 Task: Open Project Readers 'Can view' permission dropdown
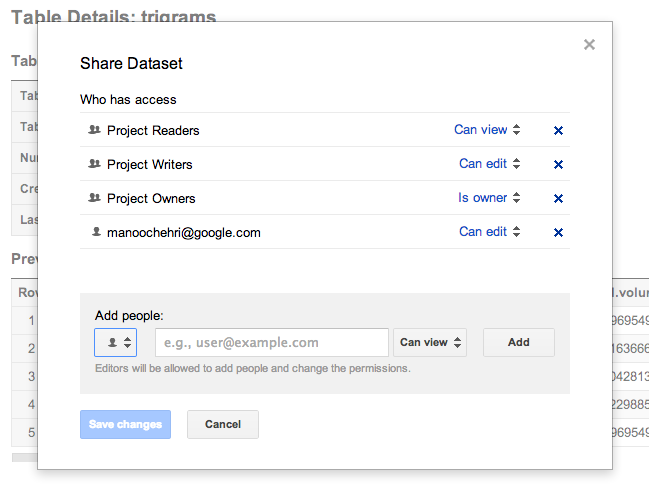[487, 130]
